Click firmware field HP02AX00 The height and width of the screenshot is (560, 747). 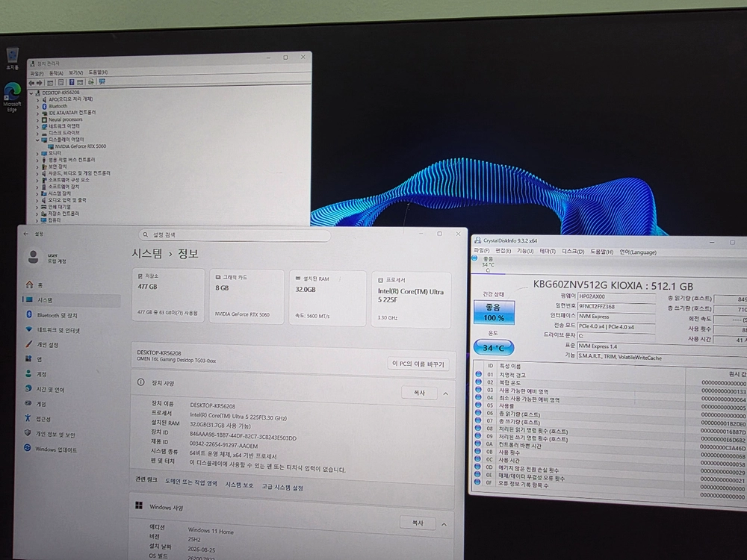616,296
